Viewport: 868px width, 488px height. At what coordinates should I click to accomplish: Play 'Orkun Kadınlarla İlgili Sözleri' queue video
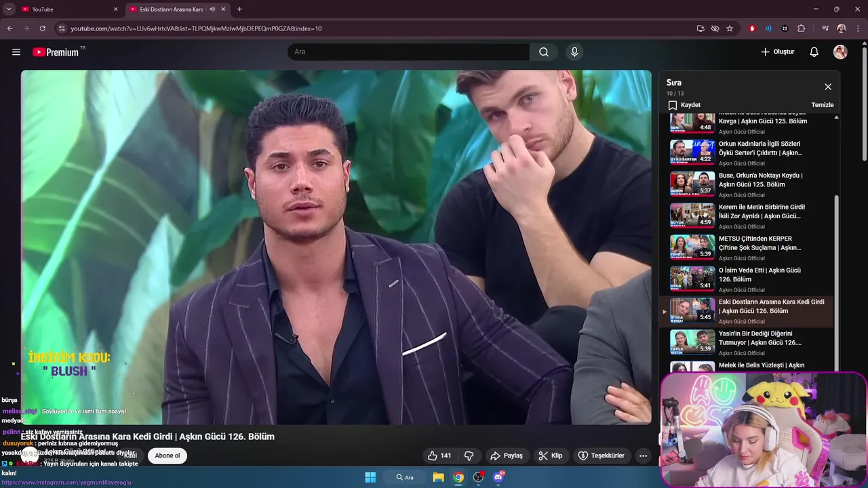click(x=746, y=152)
